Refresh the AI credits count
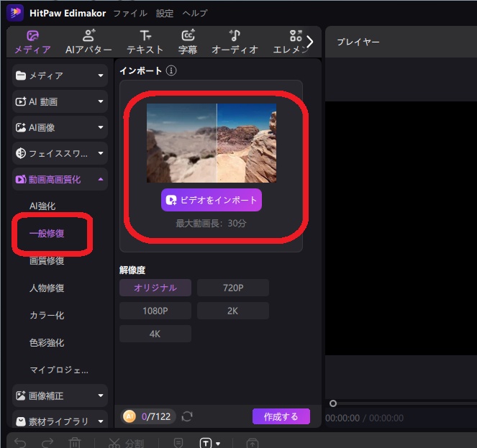 (x=187, y=416)
